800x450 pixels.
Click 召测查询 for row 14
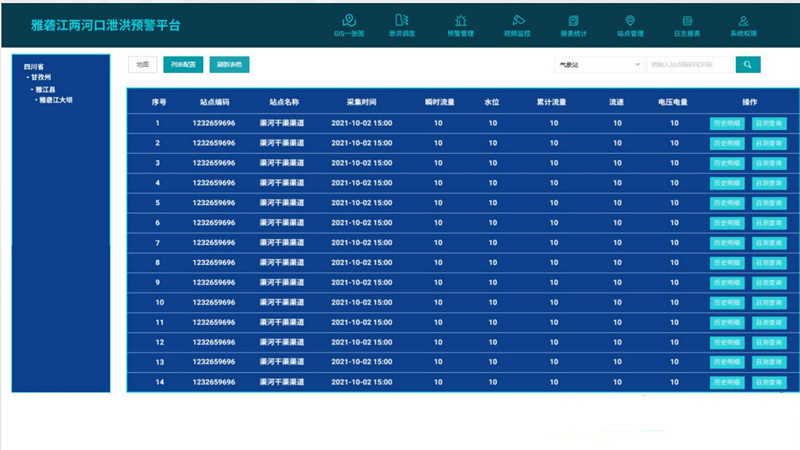coord(769,382)
